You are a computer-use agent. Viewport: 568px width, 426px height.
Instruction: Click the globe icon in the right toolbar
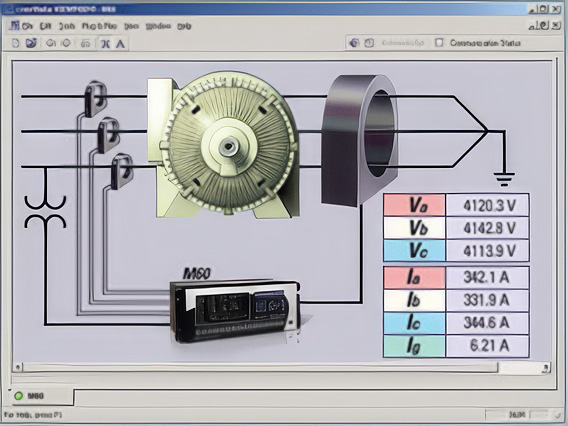[354, 43]
